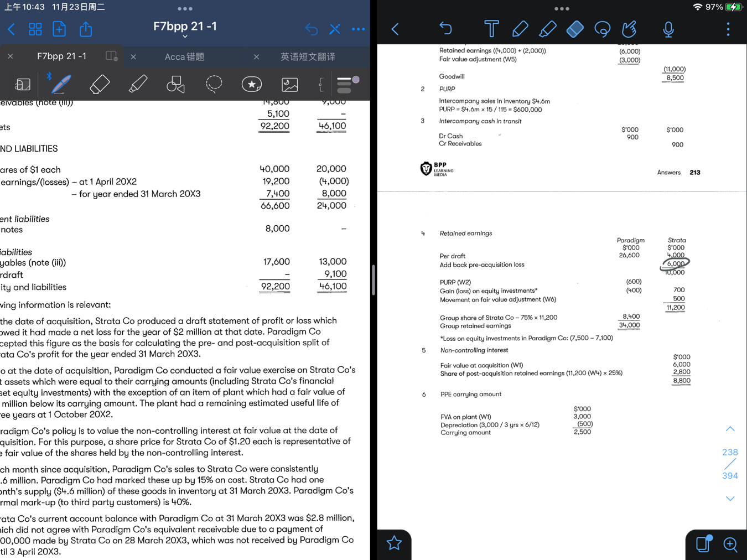Switch to the 英语短文翻译 tab
Screen dimensions: 747x560
coord(308,56)
